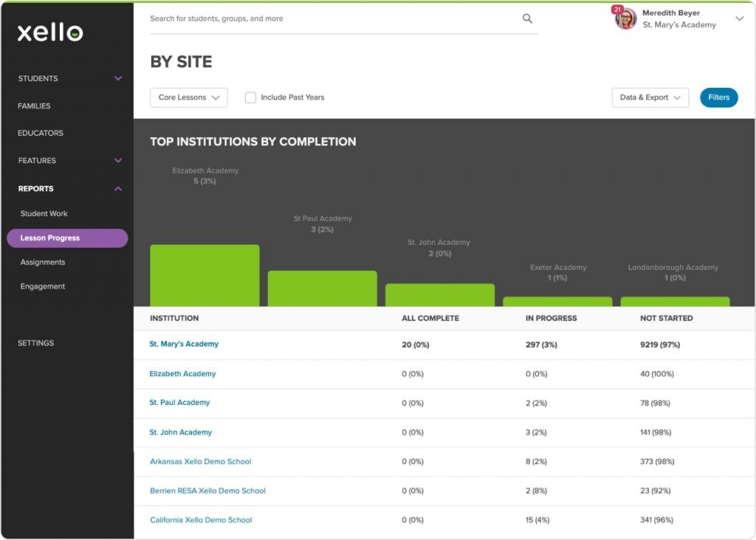Collapse the Reports sidebar section

pyautogui.click(x=66, y=188)
